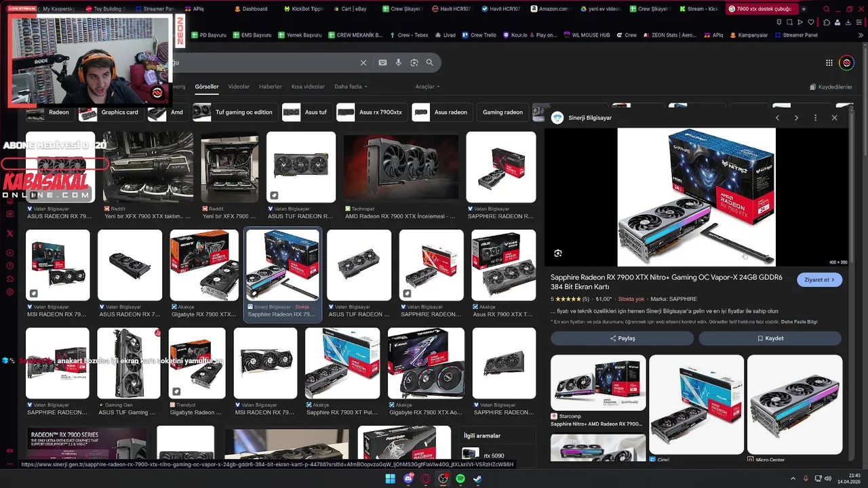Search inside the previewed image with Lens

[x=558, y=253]
